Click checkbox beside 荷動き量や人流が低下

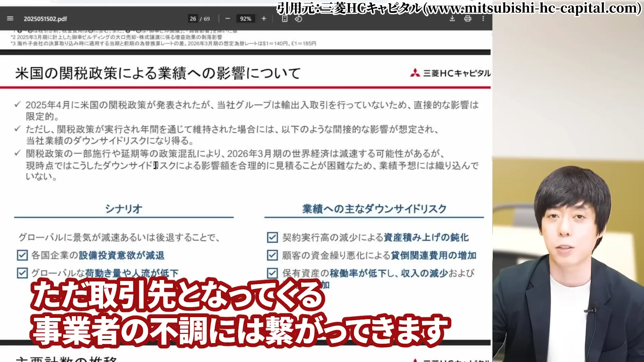pyautogui.click(x=22, y=273)
